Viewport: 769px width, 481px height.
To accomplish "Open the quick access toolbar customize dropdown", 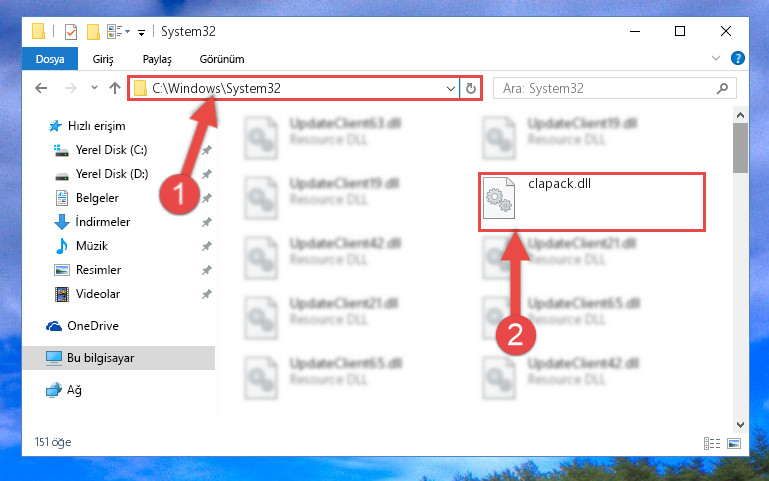I will [141, 33].
